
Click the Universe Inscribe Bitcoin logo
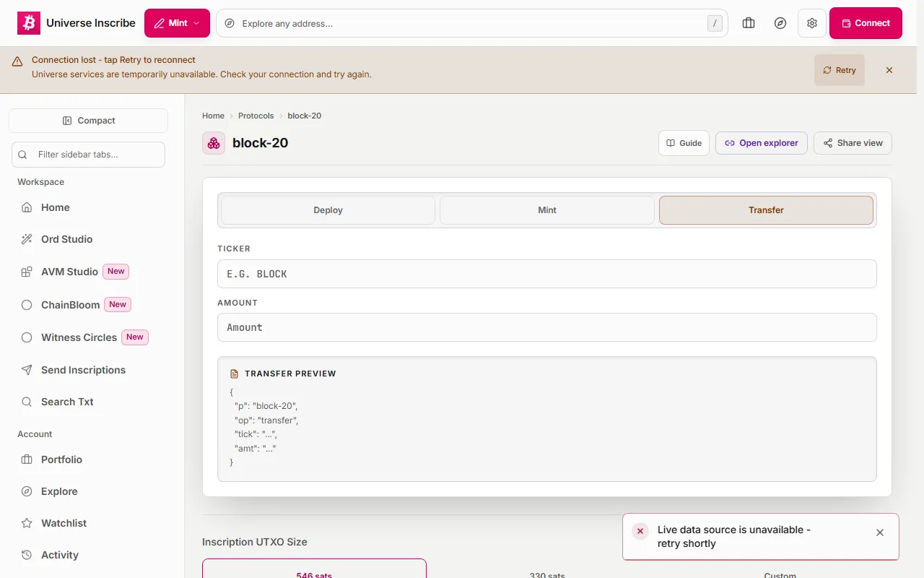(29, 23)
